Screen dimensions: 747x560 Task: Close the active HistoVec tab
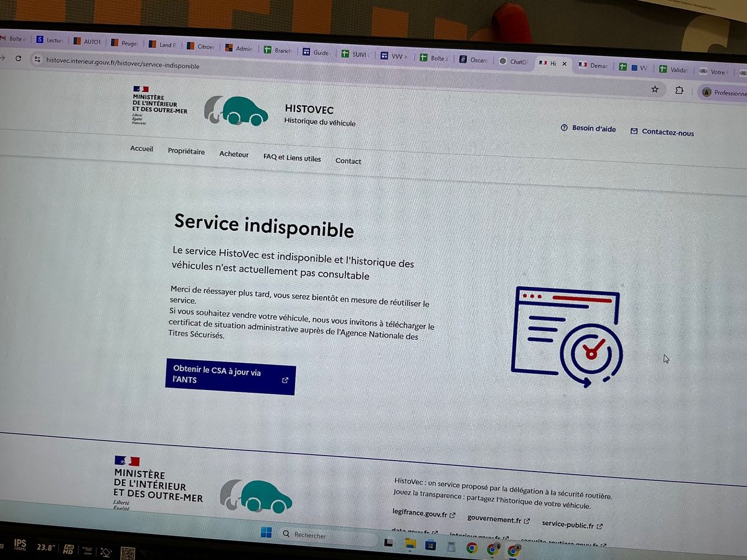click(565, 63)
